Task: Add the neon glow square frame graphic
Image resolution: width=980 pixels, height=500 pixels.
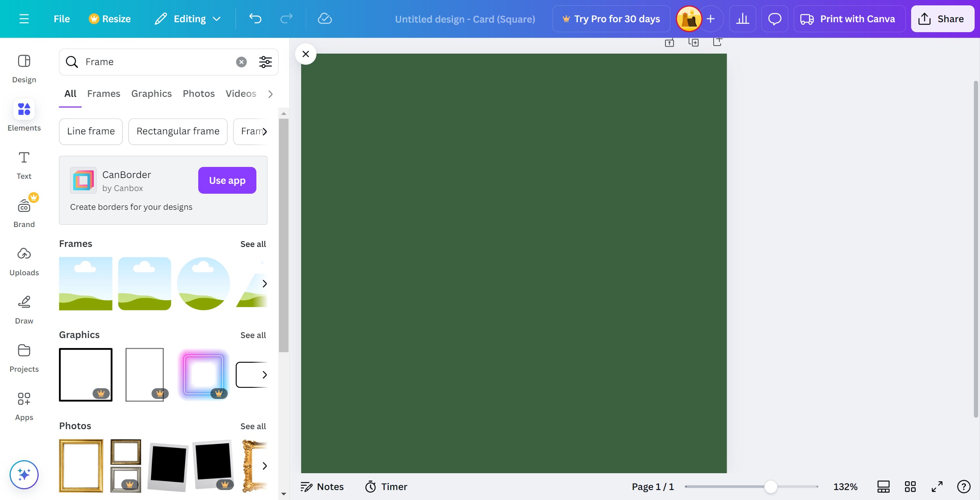Action: (x=204, y=375)
